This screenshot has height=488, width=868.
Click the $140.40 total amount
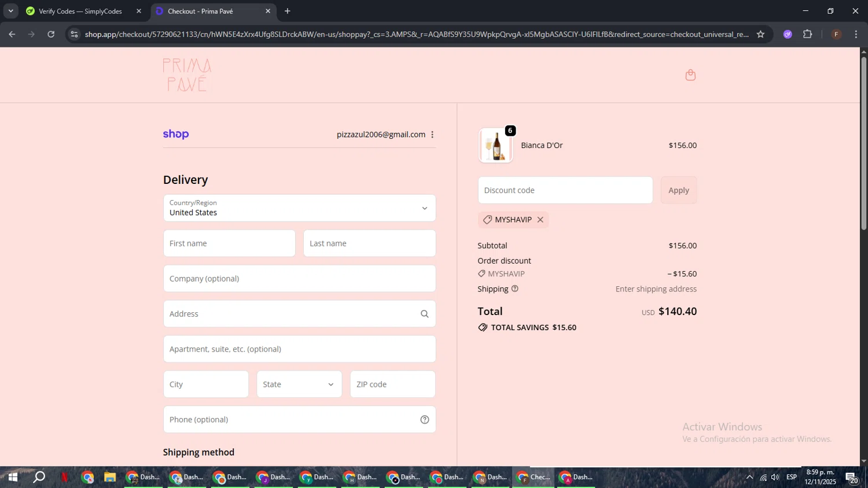(x=678, y=312)
